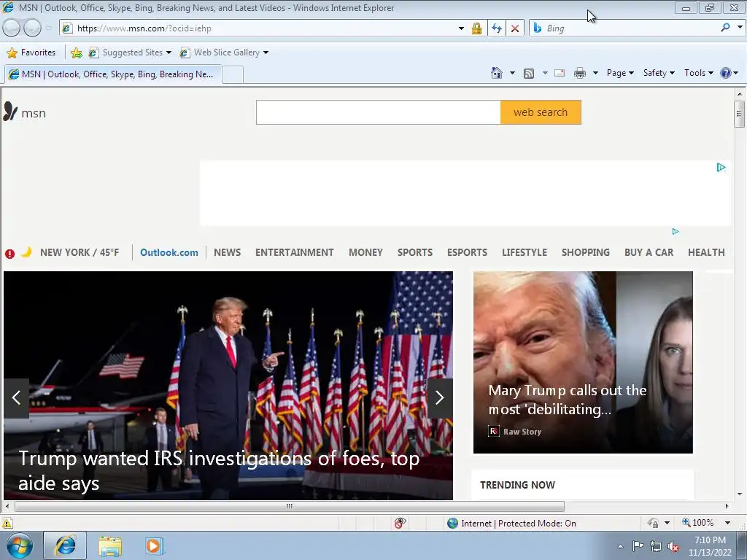Open the Windows Start button
This screenshot has height=560, width=747.
[20, 546]
